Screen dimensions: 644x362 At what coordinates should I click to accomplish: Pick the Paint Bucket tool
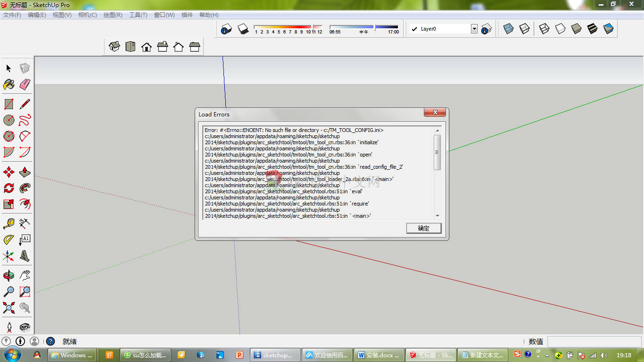pyautogui.click(x=8, y=84)
